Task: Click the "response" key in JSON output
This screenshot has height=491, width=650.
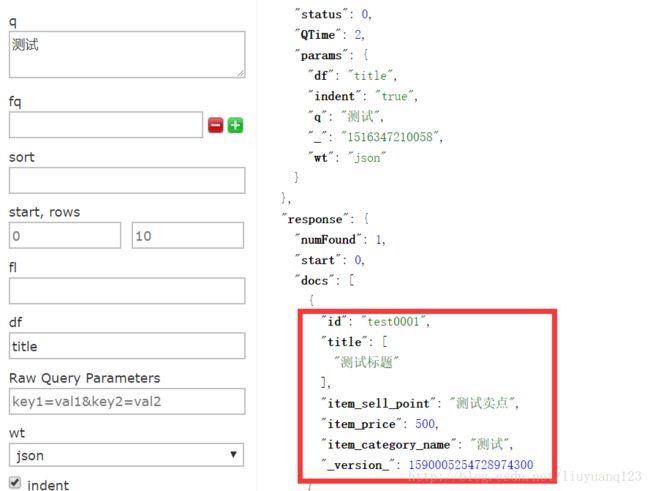Action: coord(315,219)
